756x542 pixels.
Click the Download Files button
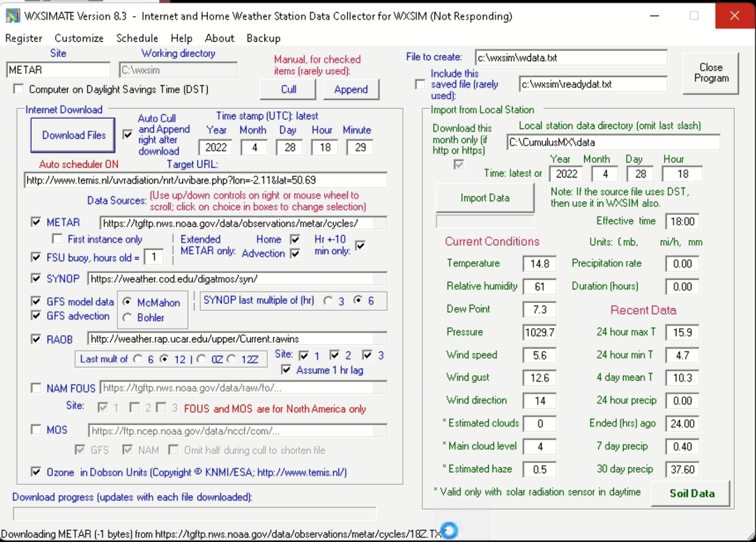click(x=73, y=135)
